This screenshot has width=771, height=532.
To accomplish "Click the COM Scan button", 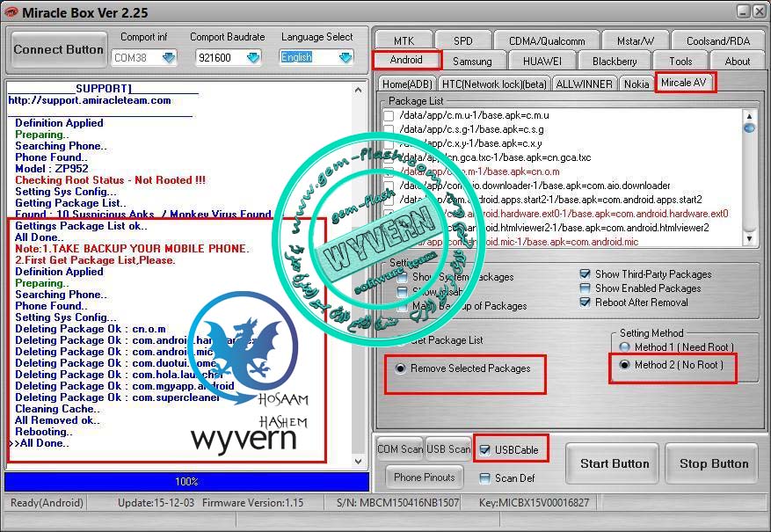I will point(400,449).
